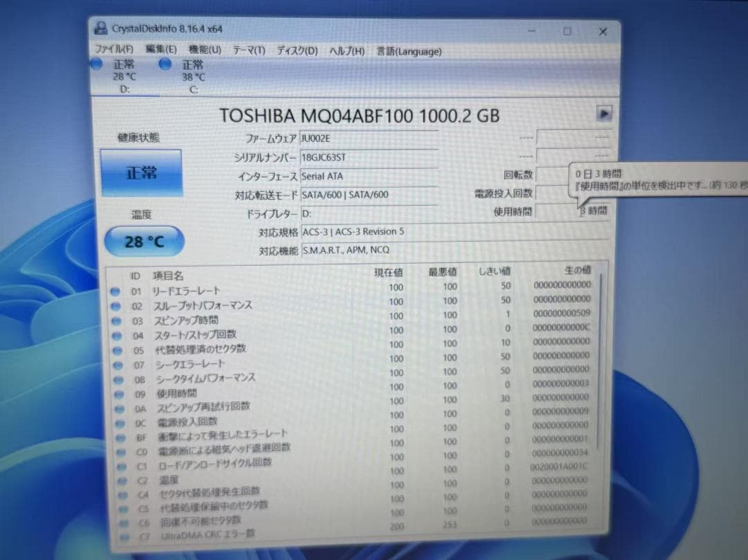748x560 pixels.
Task: Click the right arrow to switch drives
Action: pos(604,114)
